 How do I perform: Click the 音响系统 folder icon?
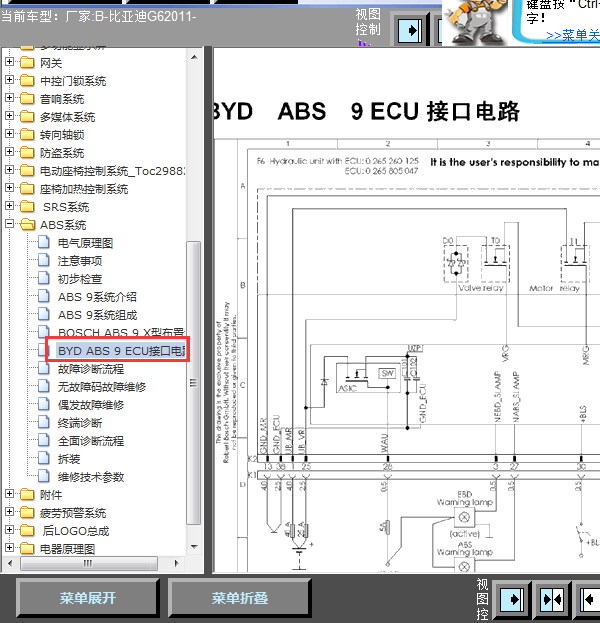(x=27, y=98)
